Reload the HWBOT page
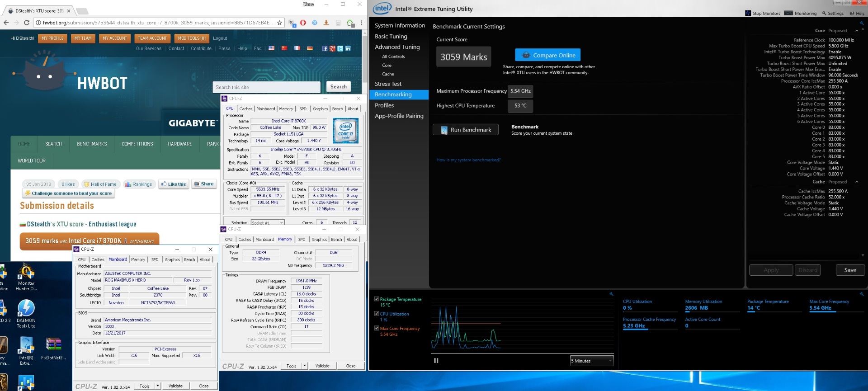The width and height of the screenshot is (868, 391). [27, 23]
